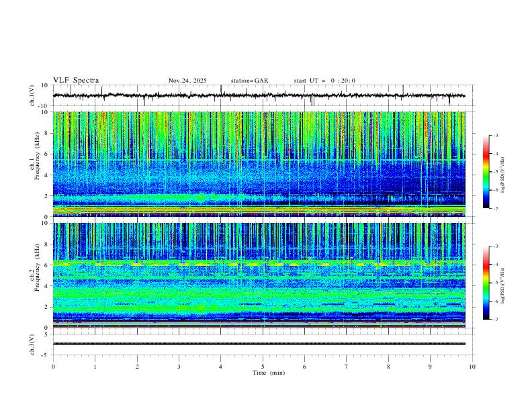Screen dimensions: 532x411
Task: Click the 'start UT = 0:20:0' text
Action: (324, 81)
